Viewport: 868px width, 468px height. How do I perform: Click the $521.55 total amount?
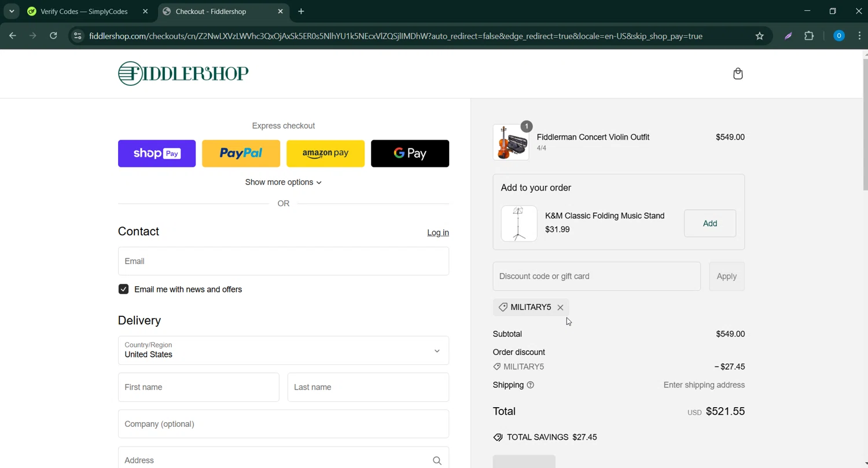coord(725,411)
